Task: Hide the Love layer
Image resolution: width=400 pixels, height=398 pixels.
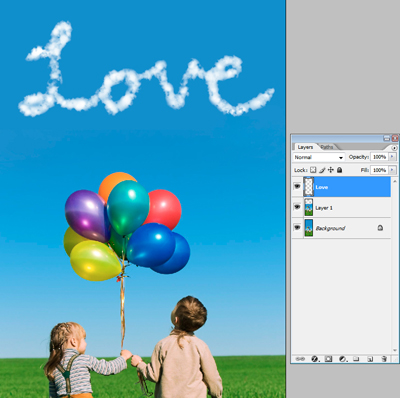Action: (297, 187)
